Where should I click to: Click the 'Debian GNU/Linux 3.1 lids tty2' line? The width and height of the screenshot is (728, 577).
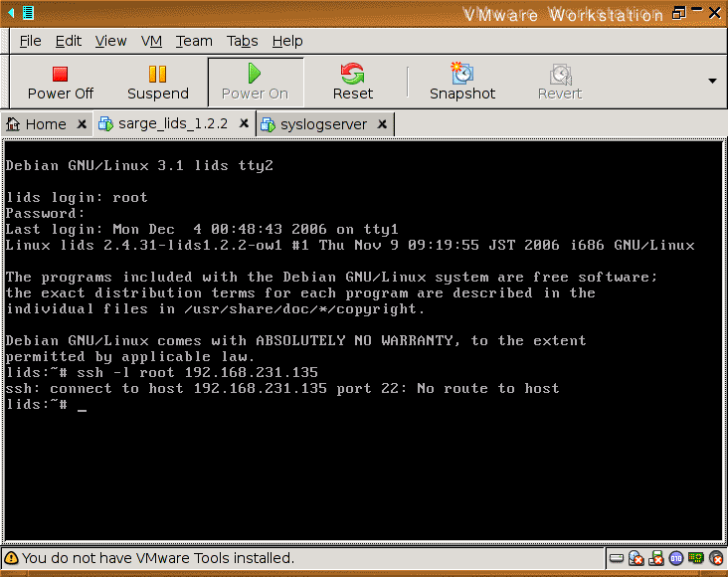(139, 166)
